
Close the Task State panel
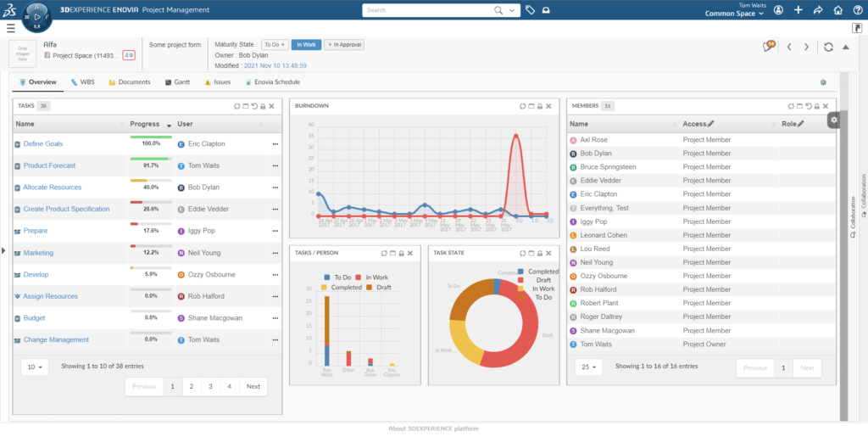(548, 253)
